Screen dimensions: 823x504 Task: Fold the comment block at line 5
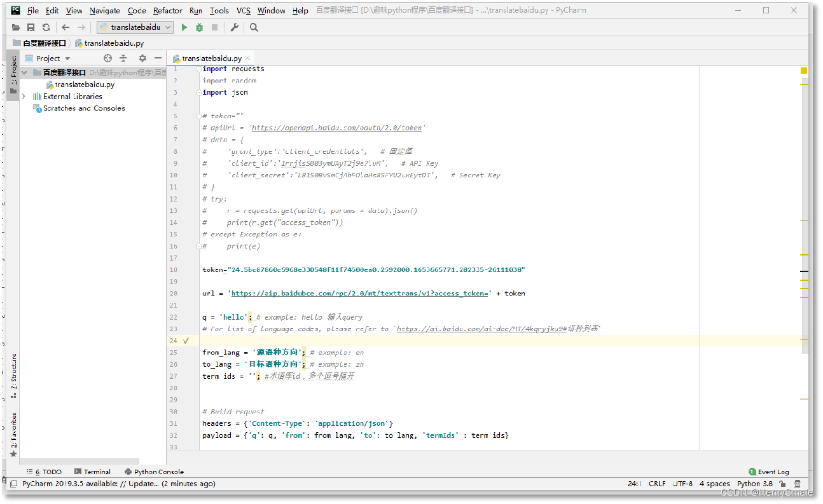pyautogui.click(x=198, y=116)
